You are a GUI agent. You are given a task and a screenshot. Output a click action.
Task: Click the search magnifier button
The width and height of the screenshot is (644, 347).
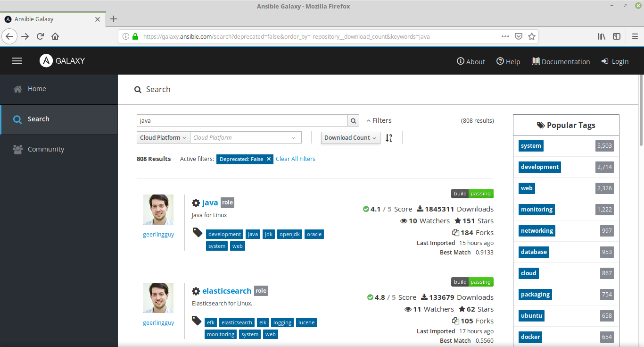pos(354,120)
